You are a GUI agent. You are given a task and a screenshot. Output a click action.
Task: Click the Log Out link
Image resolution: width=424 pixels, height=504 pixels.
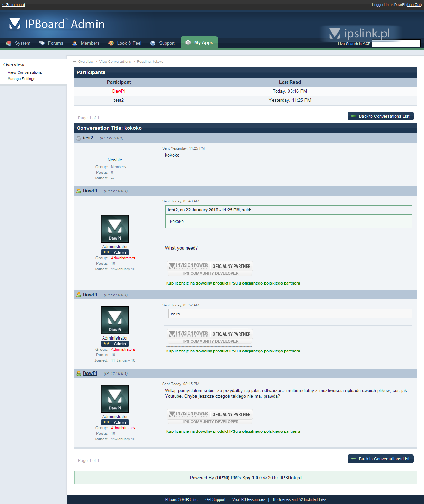414,5
